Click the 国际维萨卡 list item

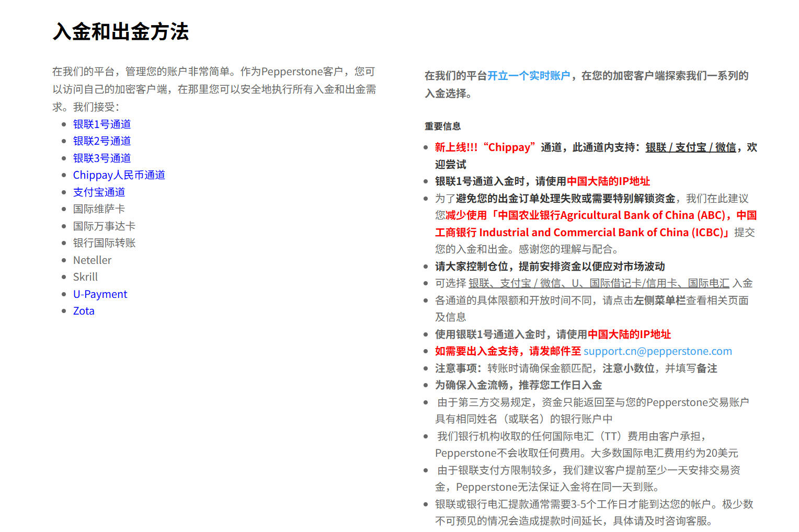99,209
